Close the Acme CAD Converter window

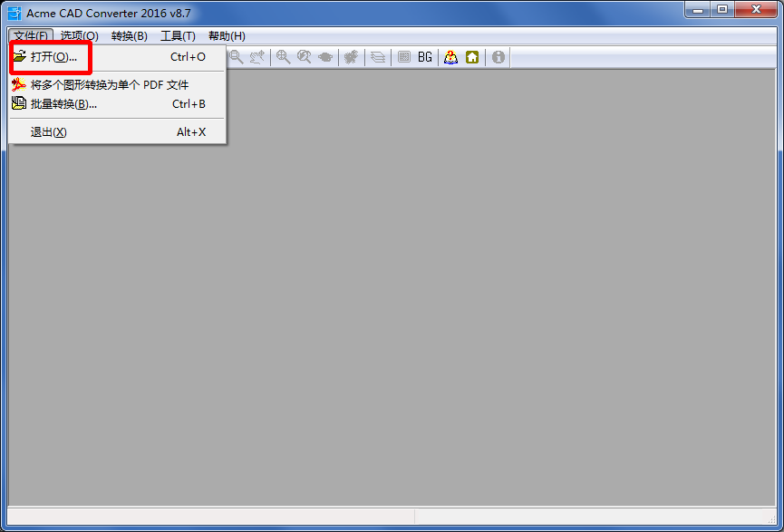757,9
